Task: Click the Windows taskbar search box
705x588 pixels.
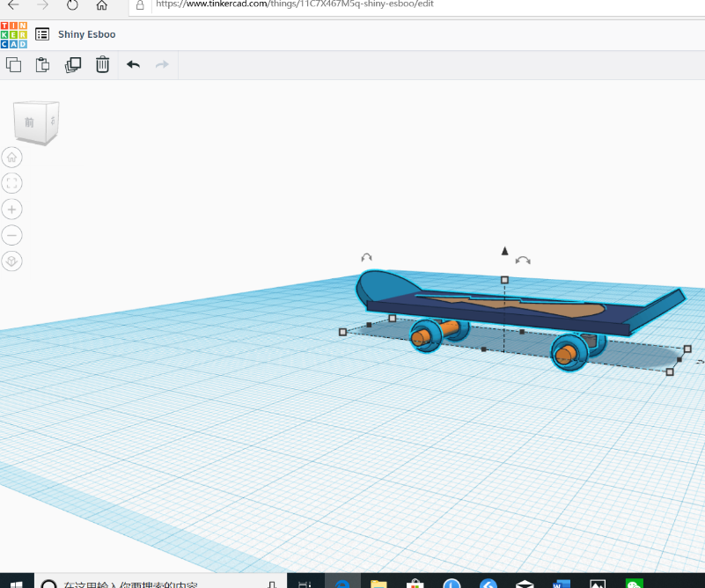Action: tap(160, 582)
